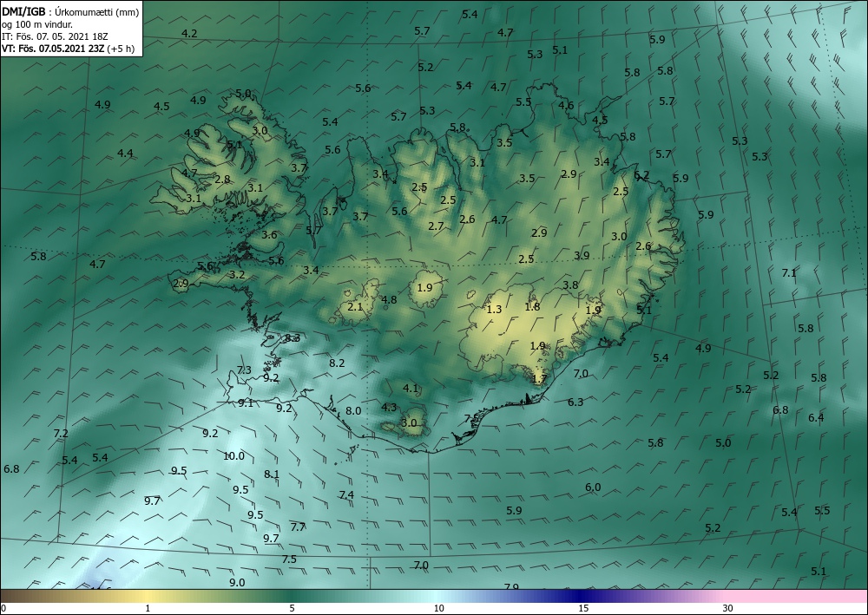Click the 2.7 value in northern Iceland
The image size is (868, 615).
(x=437, y=226)
